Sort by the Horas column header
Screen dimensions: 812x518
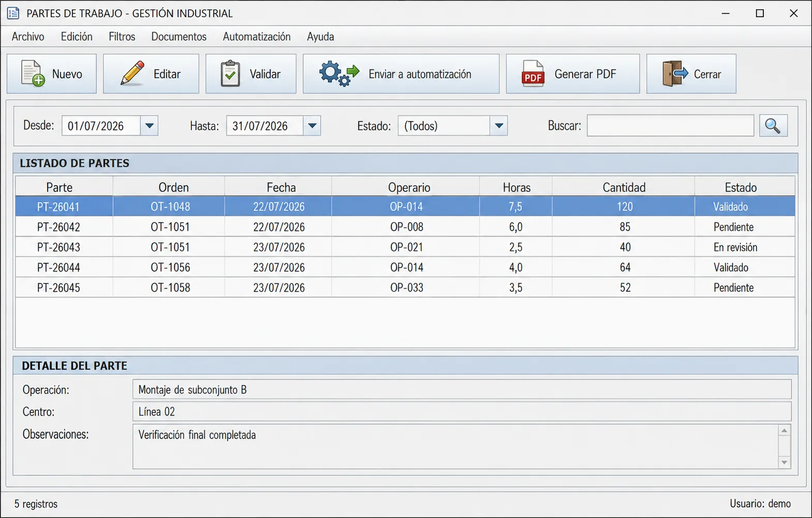point(517,187)
